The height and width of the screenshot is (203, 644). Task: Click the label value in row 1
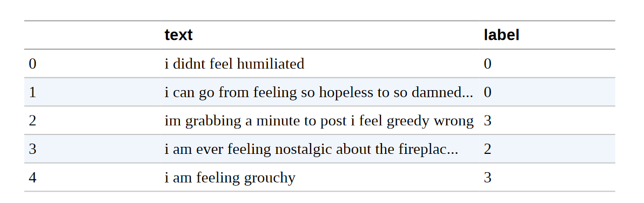coord(487,92)
